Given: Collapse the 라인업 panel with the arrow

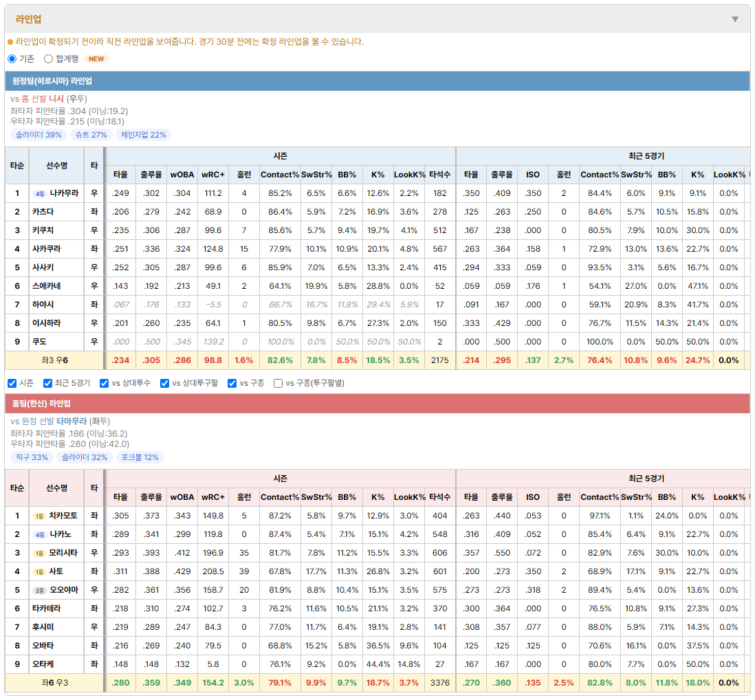Looking at the screenshot, I should [x=735, y=19].
